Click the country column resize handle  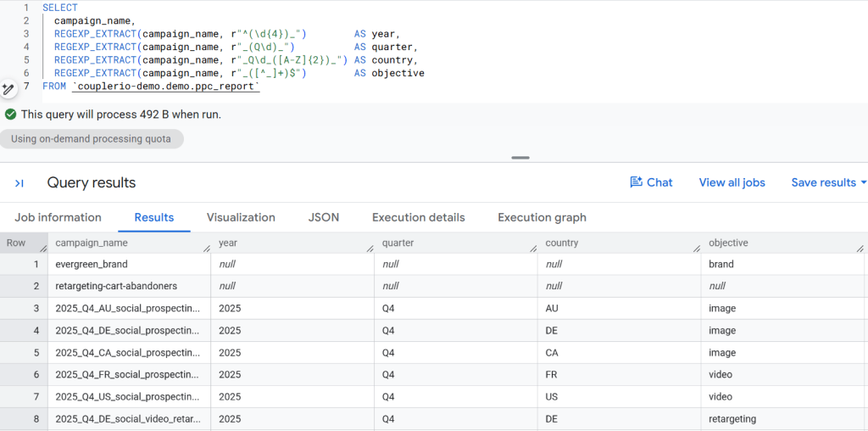(697, 249)
